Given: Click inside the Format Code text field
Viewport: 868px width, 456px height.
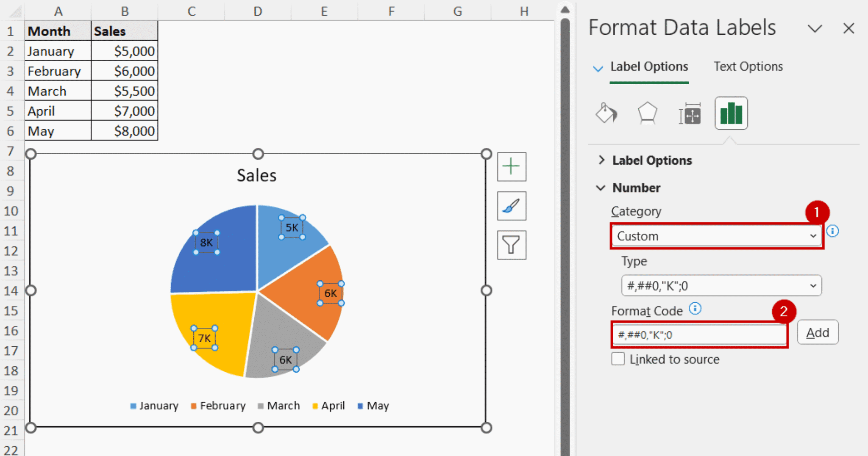Looking at the screenshot, I should coord(699,335).
